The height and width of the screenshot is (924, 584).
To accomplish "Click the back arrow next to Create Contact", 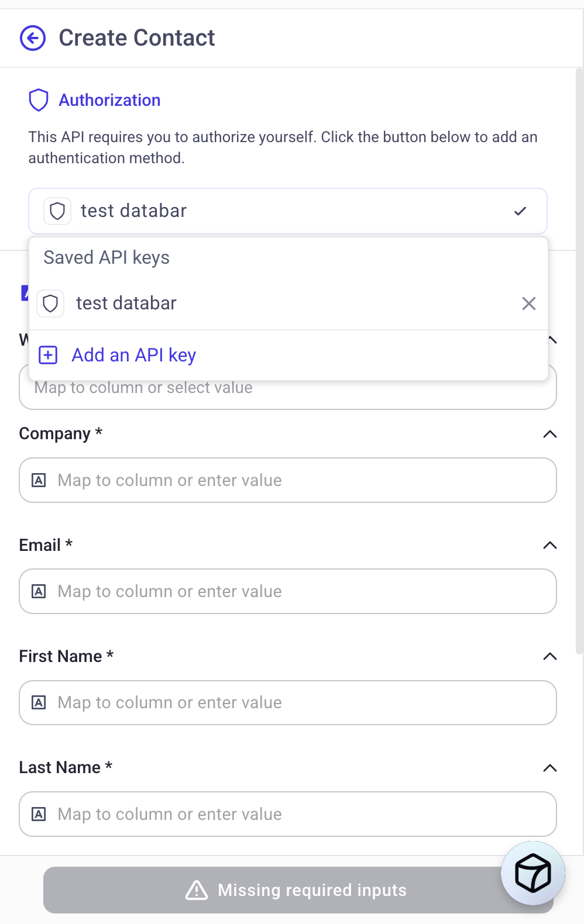I will click(33, 38).
